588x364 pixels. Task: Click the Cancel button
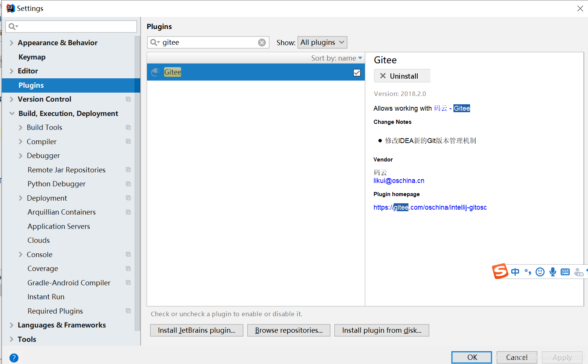tap(517, 357)
